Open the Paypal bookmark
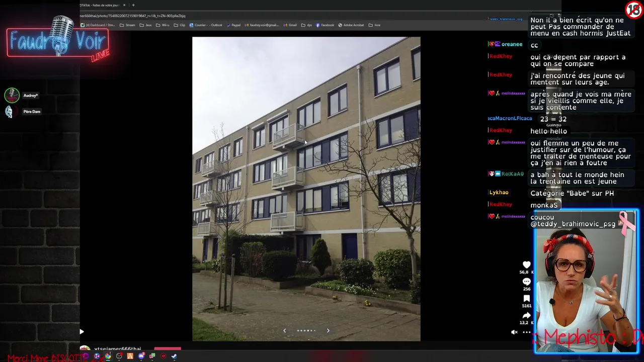The image size is (644, 362). point(233,25)
